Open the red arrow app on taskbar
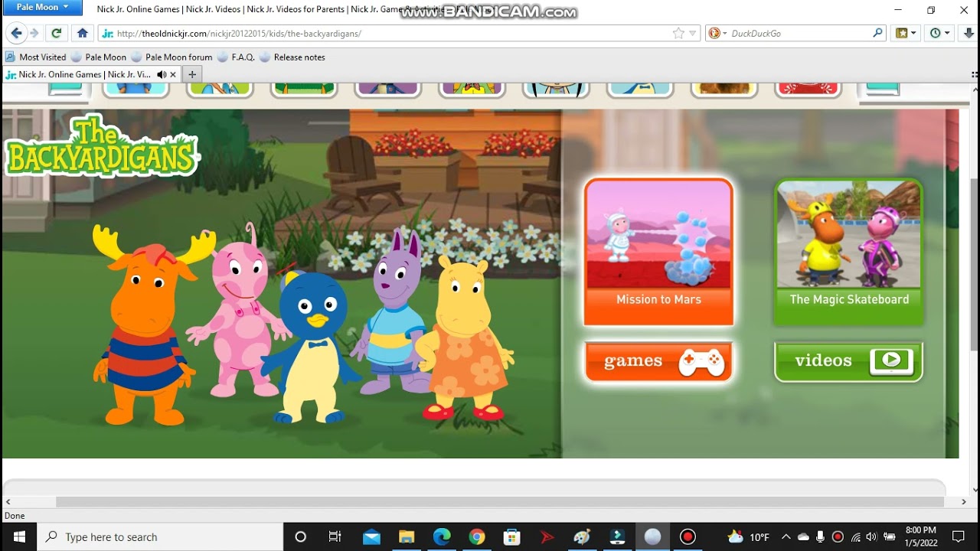980x551 pixels. point(547,536)
